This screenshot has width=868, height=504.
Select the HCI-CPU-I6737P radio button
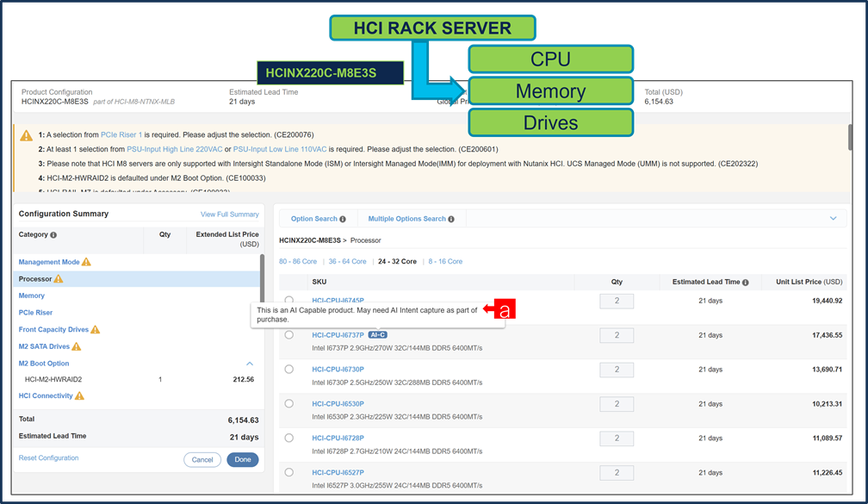(289, 334)
